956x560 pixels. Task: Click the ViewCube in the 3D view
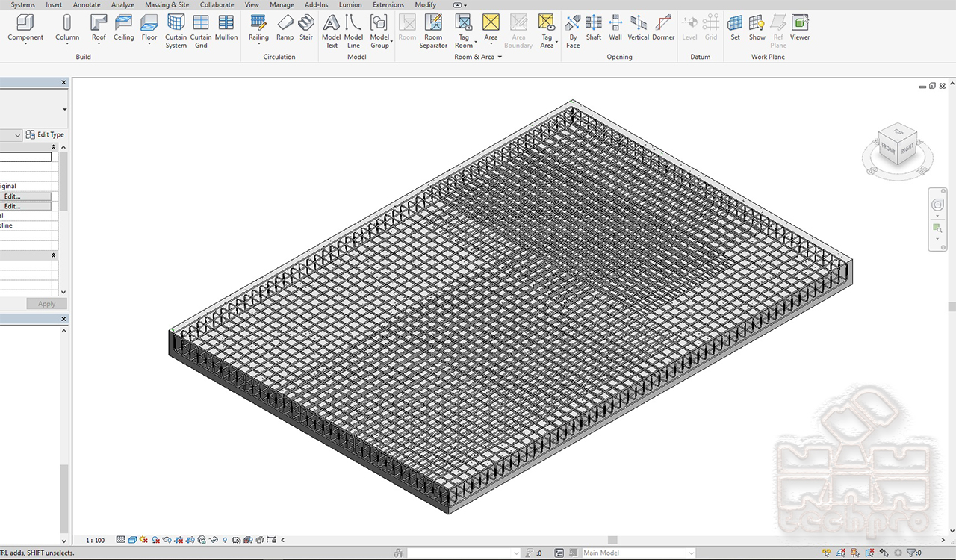click(898, 145)
